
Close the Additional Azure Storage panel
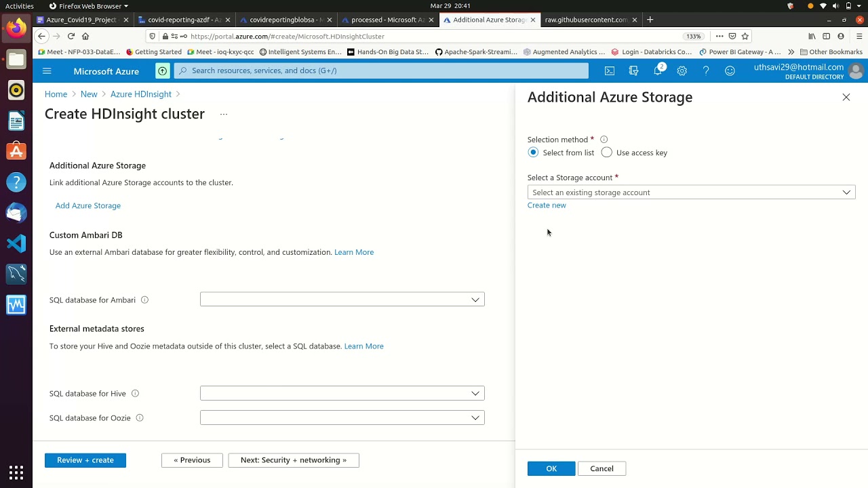click(x=846, y=97)
